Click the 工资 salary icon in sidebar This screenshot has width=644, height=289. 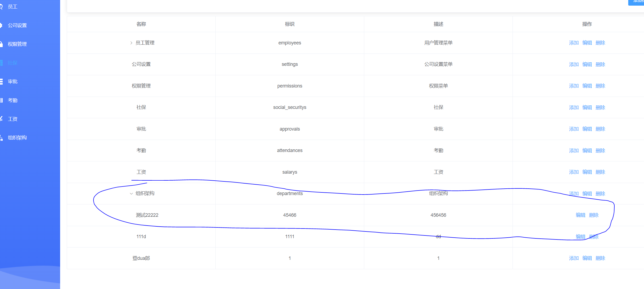[x=2, y=119]
